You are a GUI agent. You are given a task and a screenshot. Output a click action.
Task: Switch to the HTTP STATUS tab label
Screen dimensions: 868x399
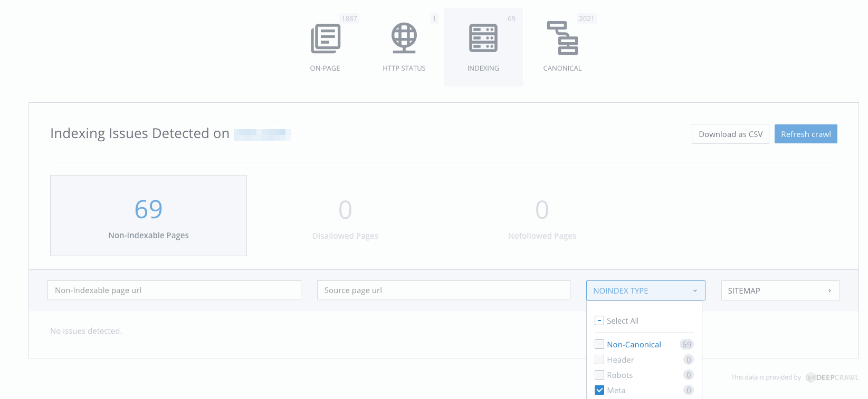point(404,68)
